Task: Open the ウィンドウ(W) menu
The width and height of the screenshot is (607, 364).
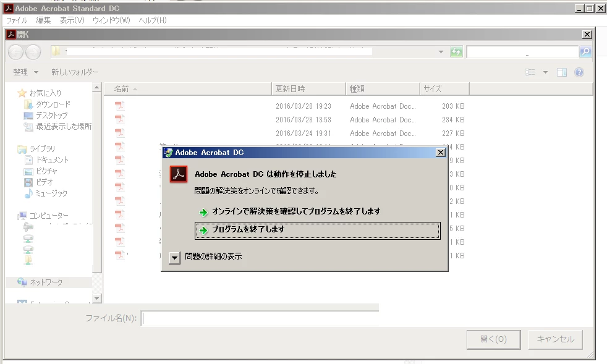Action: click(x=111, y=20)
